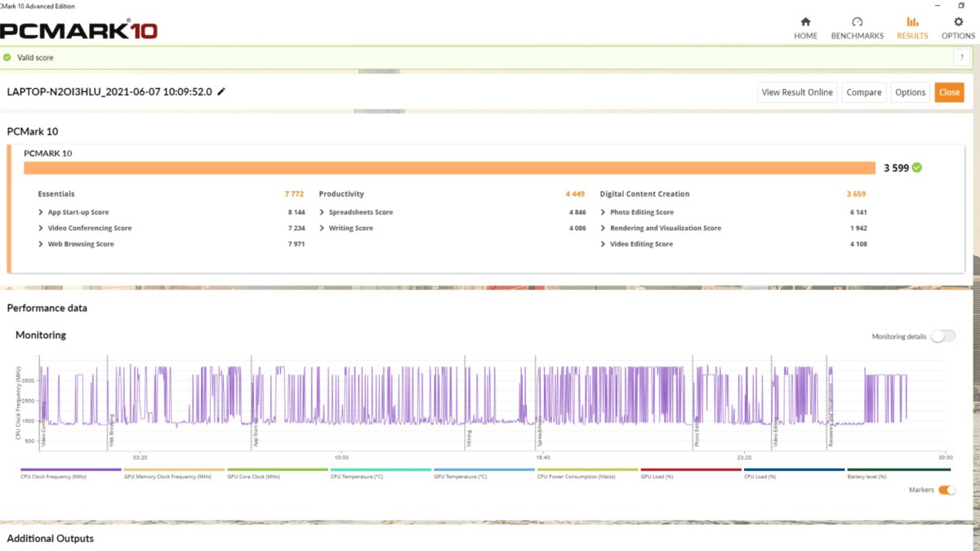Viewport: 980px width, 551px height.
Task: Click green check beside 3 599 score
Action: [x=917, y=167]
